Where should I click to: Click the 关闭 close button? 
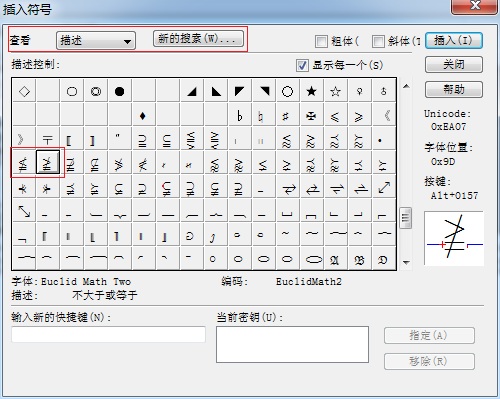coord(454,65)
